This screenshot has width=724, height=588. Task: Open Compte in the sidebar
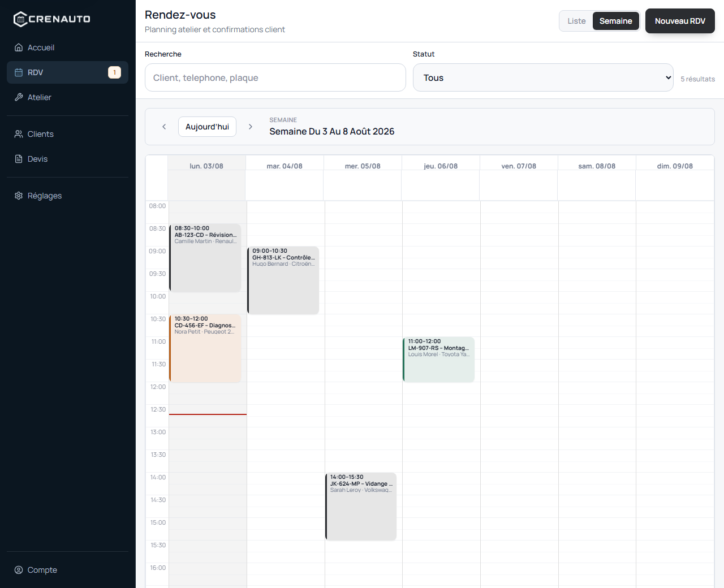[68, 570]
